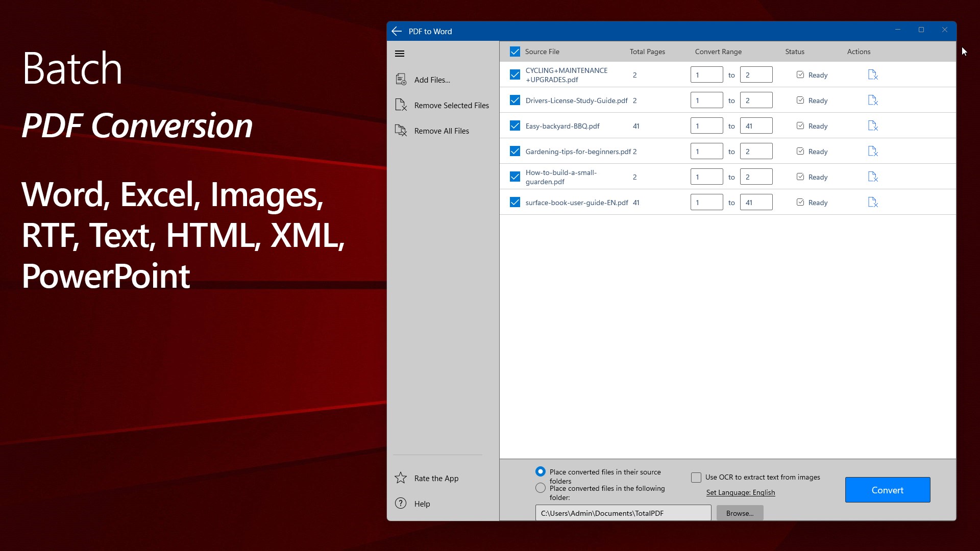Select place files in source folders option
The width and height of the screenshot is (980, 551).
tap(541, 472)
